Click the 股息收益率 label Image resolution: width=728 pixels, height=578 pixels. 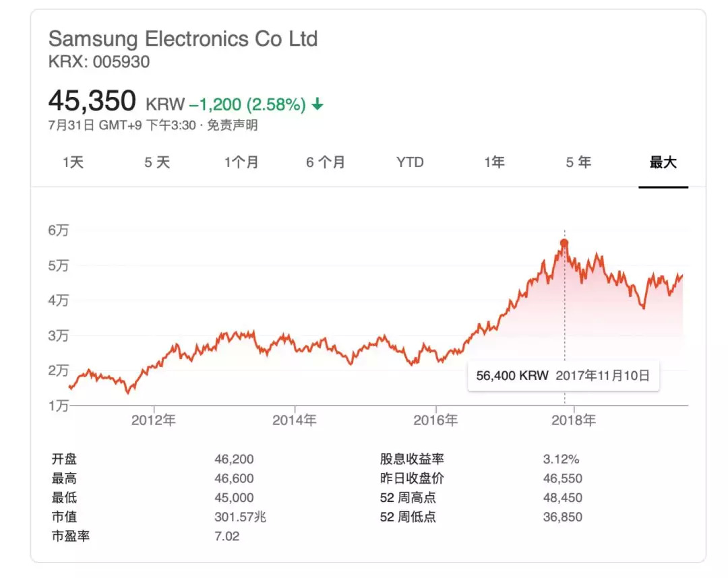tap(412, 459)
